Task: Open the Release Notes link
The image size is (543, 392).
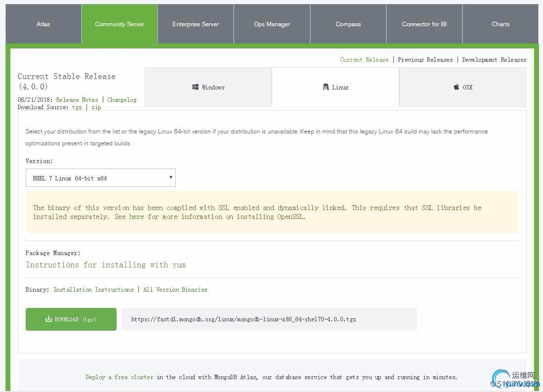Action: (77, 100)
